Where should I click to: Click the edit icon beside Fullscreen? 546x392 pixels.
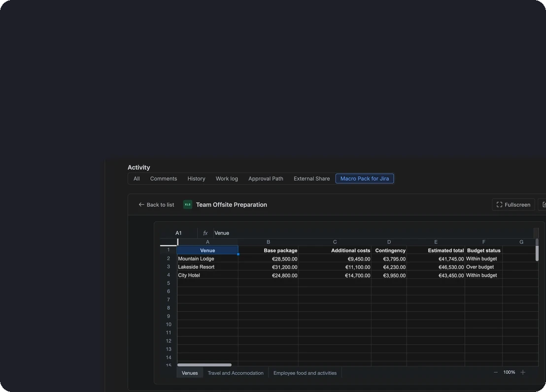click(x=543, y=205)
